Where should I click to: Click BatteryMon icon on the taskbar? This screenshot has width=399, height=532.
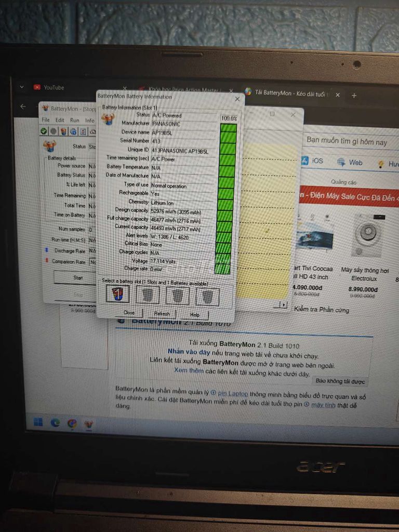88,424
